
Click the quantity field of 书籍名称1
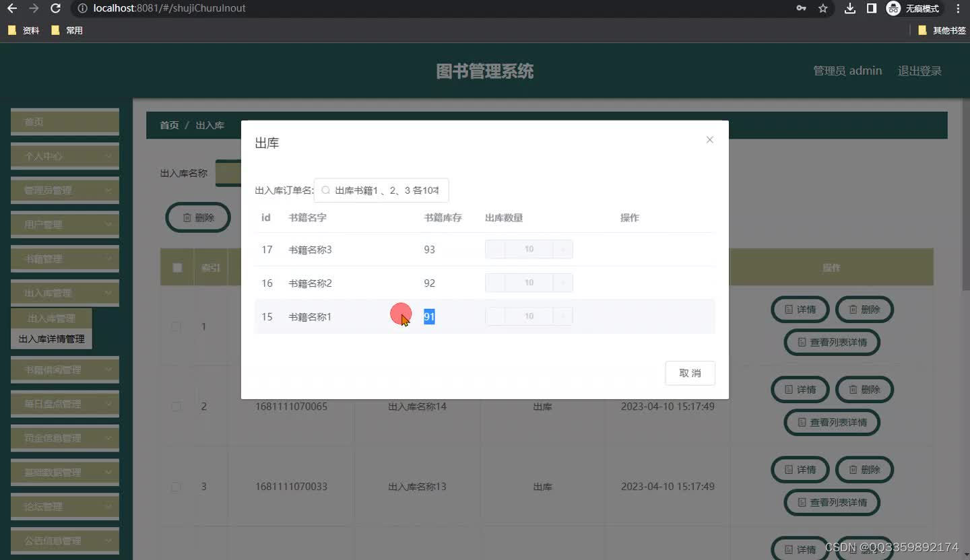pyautogui.click(x=529, y=316)
